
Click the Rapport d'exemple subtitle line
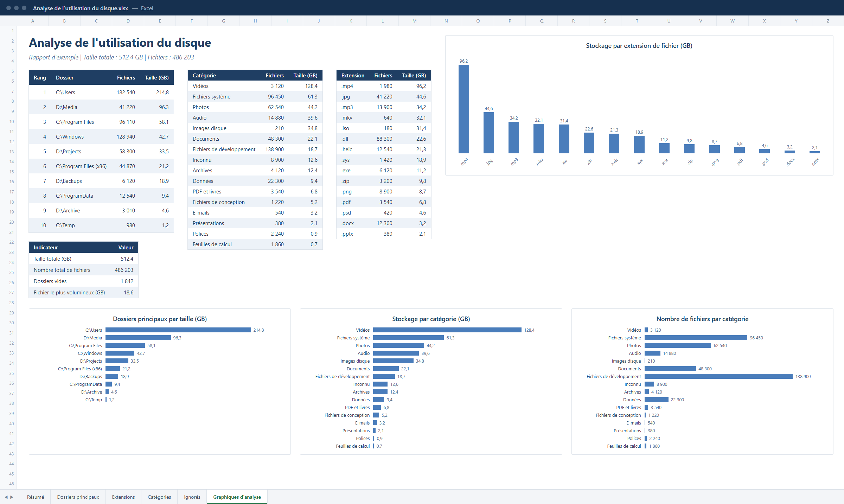(x=111, y=57)
